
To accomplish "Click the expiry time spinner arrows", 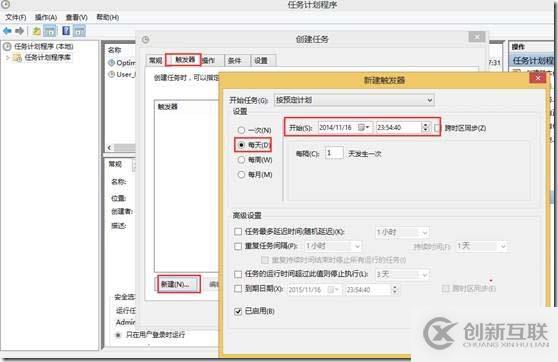I will pyautogui.click(x=394, y=290).
